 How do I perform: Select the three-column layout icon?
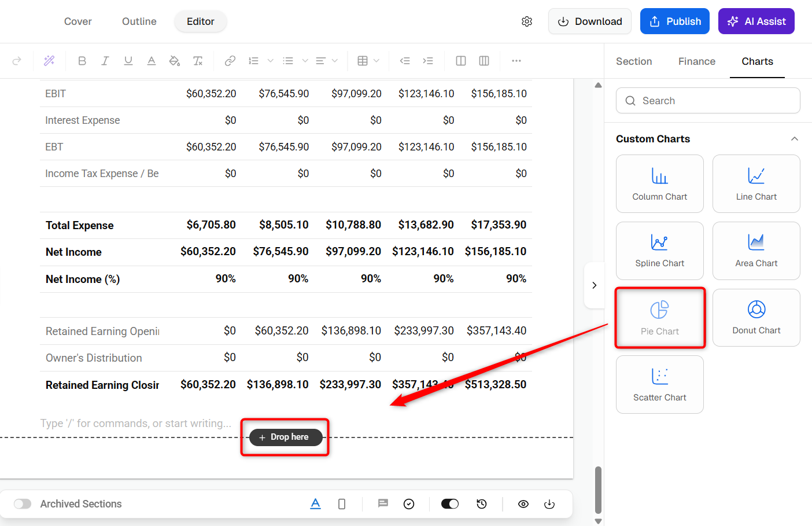click(x=484, y=61)
